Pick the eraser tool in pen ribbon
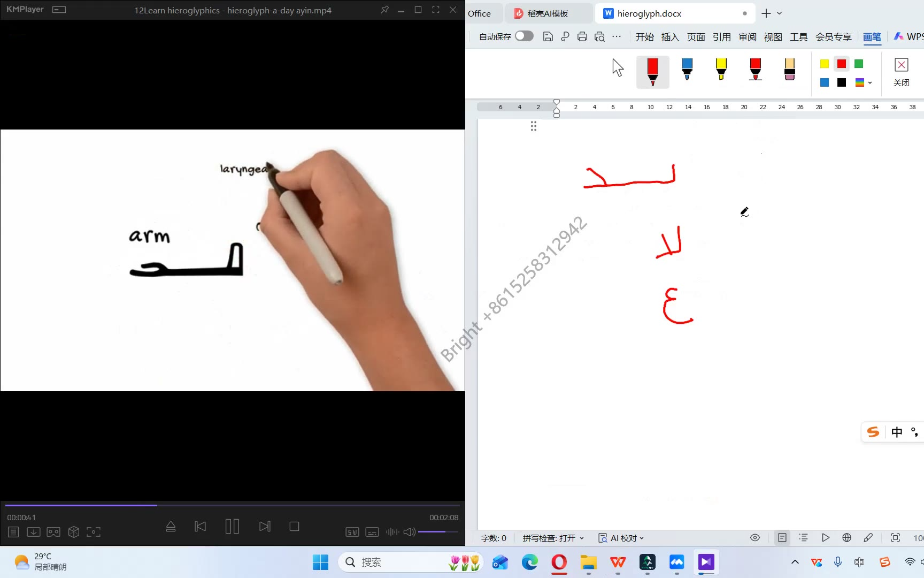The width and height of the screenshot is (924, 578). (x=789, y=70)
